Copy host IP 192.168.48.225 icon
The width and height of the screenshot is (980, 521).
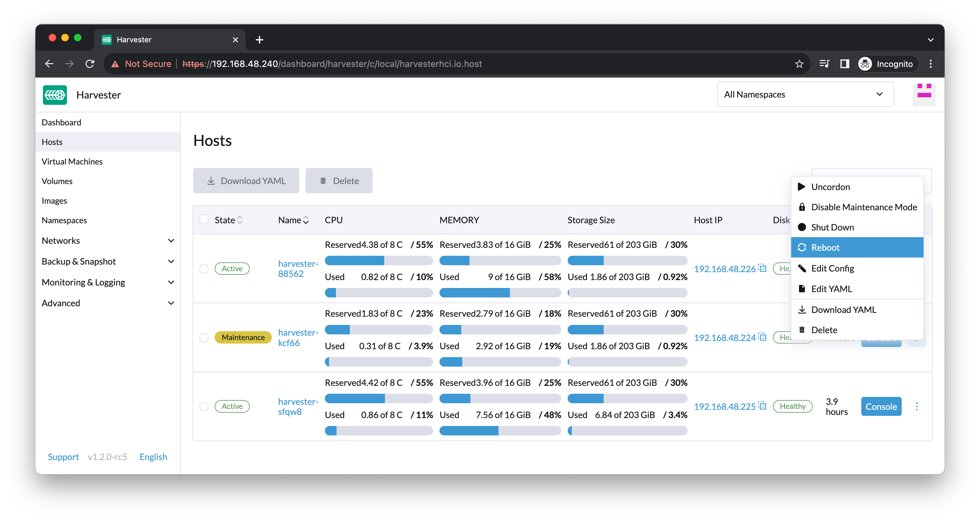(x=762, y=406)
